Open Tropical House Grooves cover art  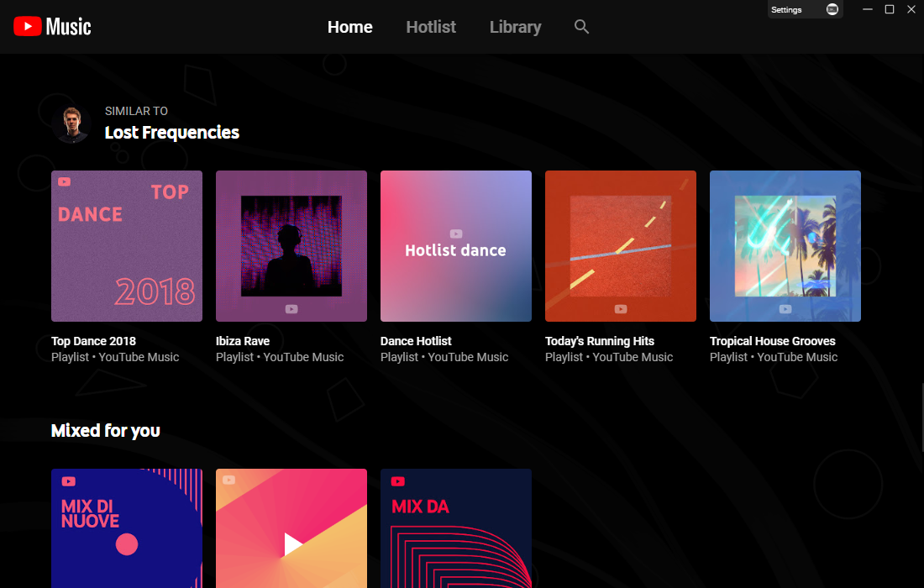coord(785,246)
